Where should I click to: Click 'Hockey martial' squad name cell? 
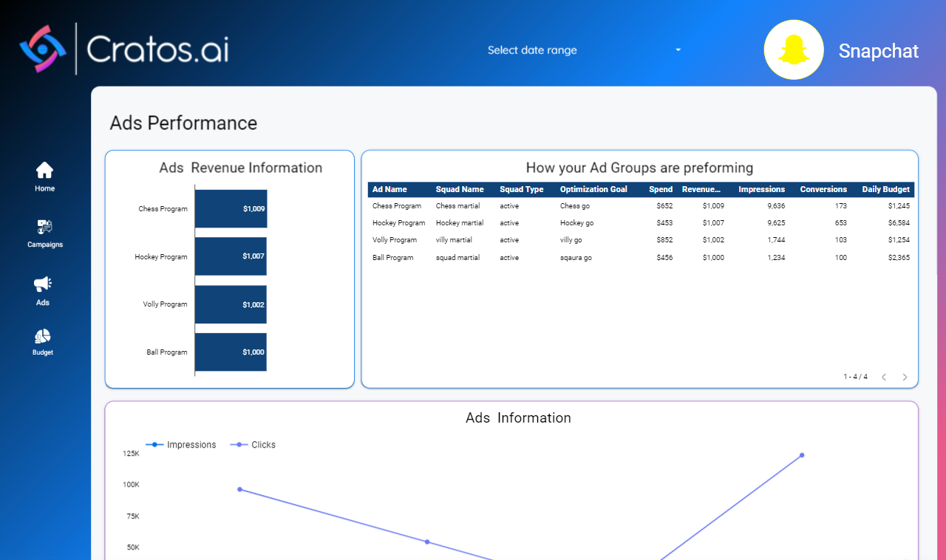tap(460, 223)
